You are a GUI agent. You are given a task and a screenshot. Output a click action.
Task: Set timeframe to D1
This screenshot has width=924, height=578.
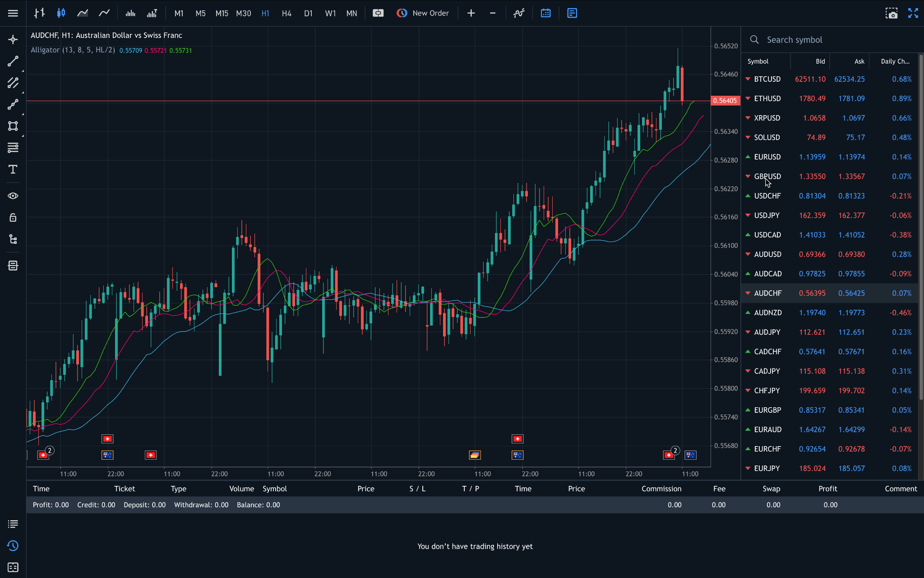coord(308,13)
